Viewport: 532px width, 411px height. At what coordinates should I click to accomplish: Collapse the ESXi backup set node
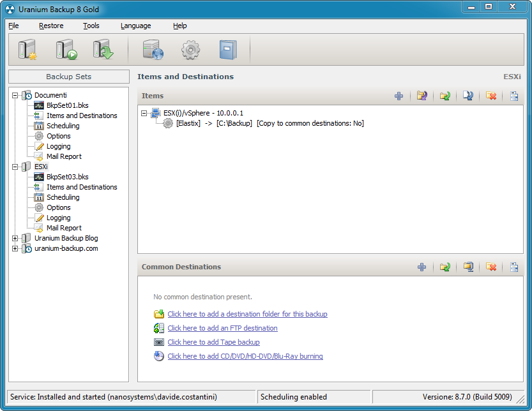15,167
